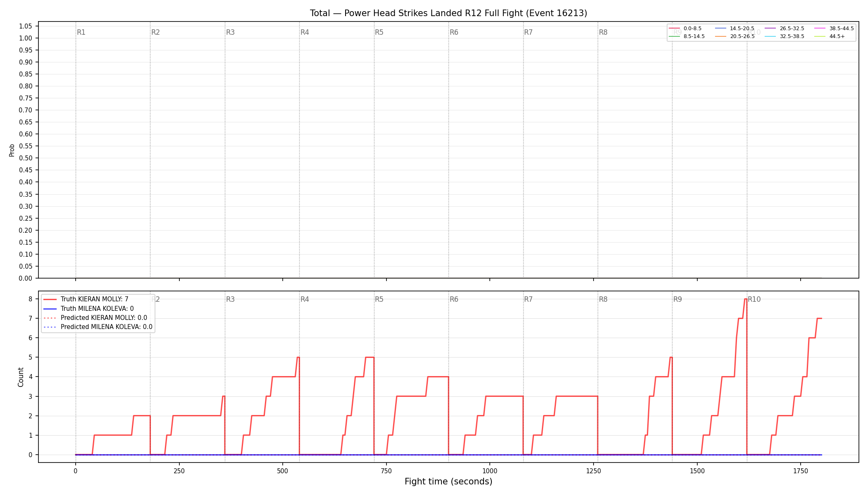Screen dimensions: 868x496
Task: Click the chart title mentioning Event 16213
Action: tap(448, 13)
